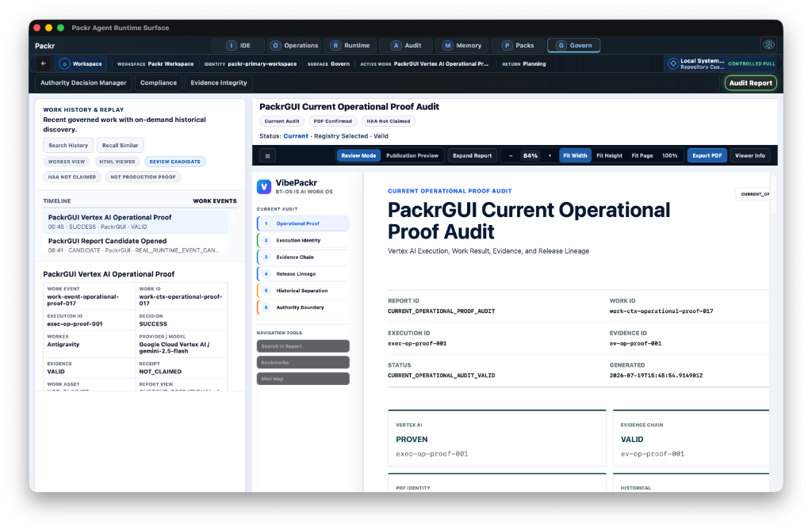Click the Vertex AI PROVEN card
This screenshot has width=812, height=530.
(x=497, y=438)
